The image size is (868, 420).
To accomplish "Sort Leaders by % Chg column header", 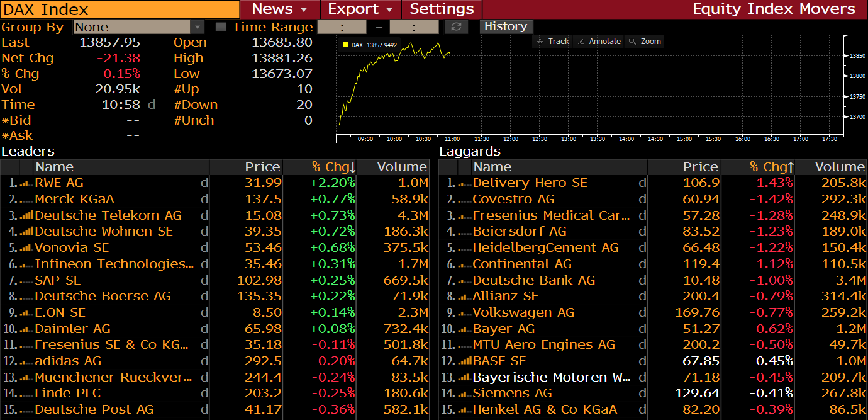I will pyautogui.click(x=333, y=167).
